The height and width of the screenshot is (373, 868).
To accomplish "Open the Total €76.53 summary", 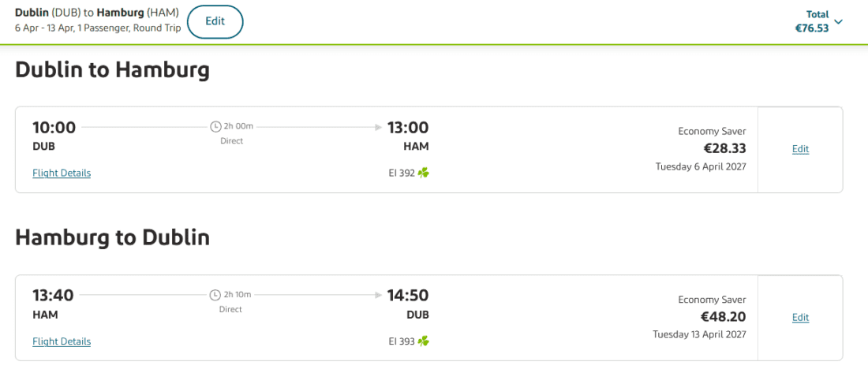I will 812,21.
